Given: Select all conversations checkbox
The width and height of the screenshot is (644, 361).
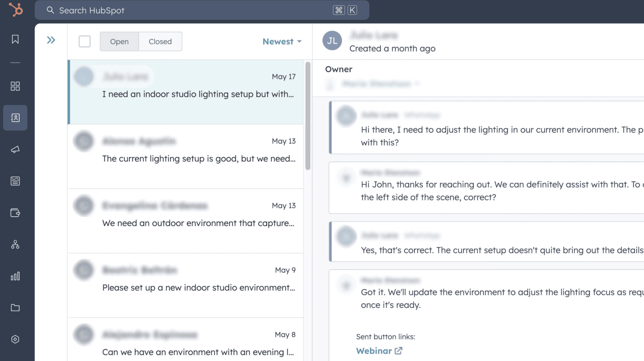Looking at the screenshot, I should pyautogui.click(x=84, y=42).
